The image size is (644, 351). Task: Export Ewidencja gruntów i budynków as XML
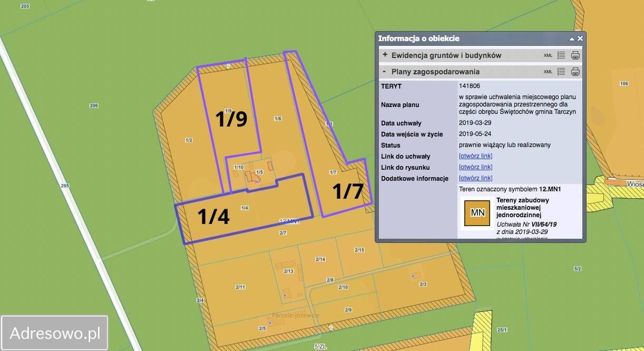548,55
